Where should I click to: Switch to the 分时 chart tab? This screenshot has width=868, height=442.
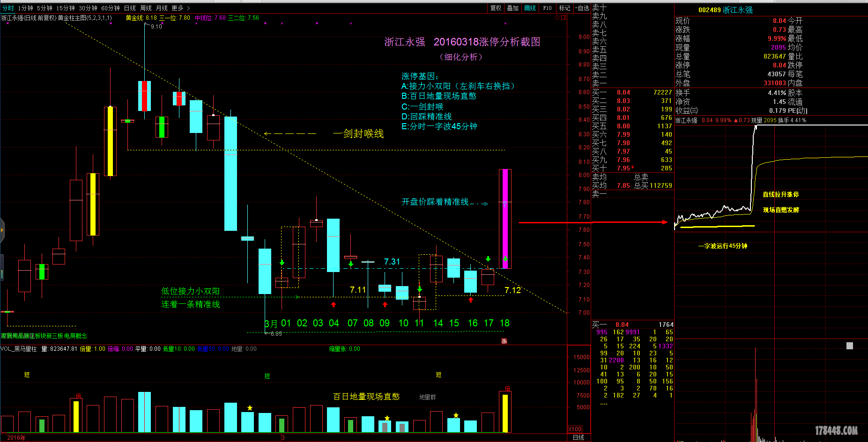coord(8,8)
